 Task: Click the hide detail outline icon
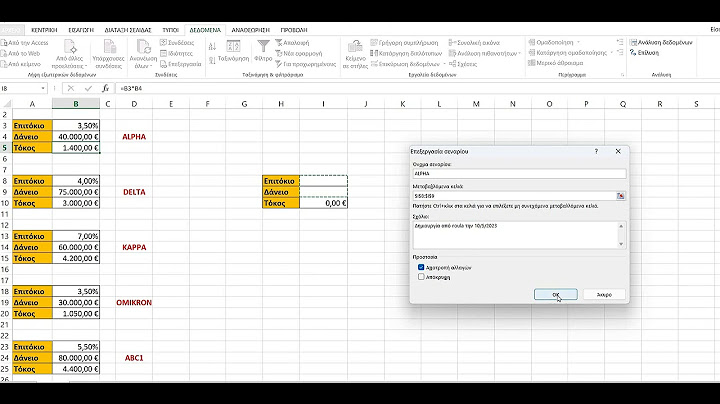point(620,52)
